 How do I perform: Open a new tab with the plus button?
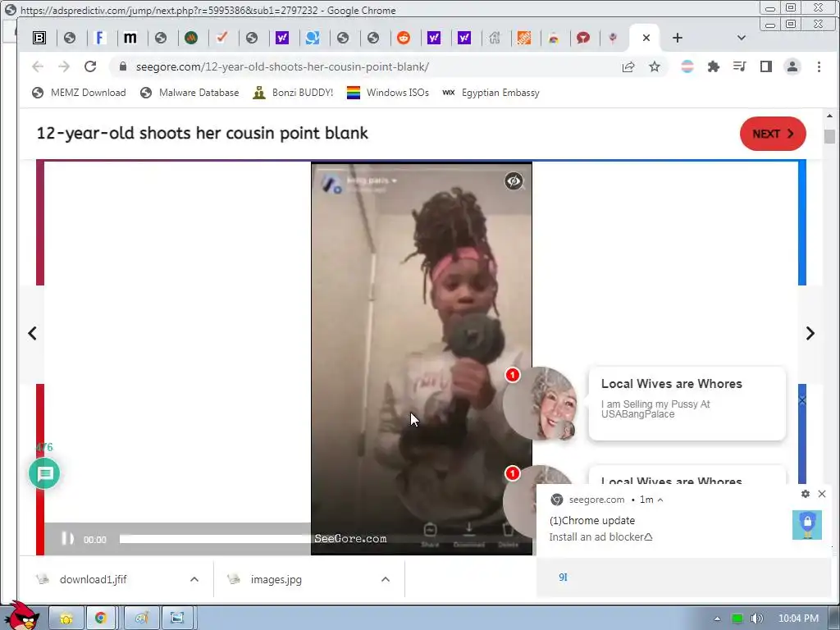pos(677,38)
